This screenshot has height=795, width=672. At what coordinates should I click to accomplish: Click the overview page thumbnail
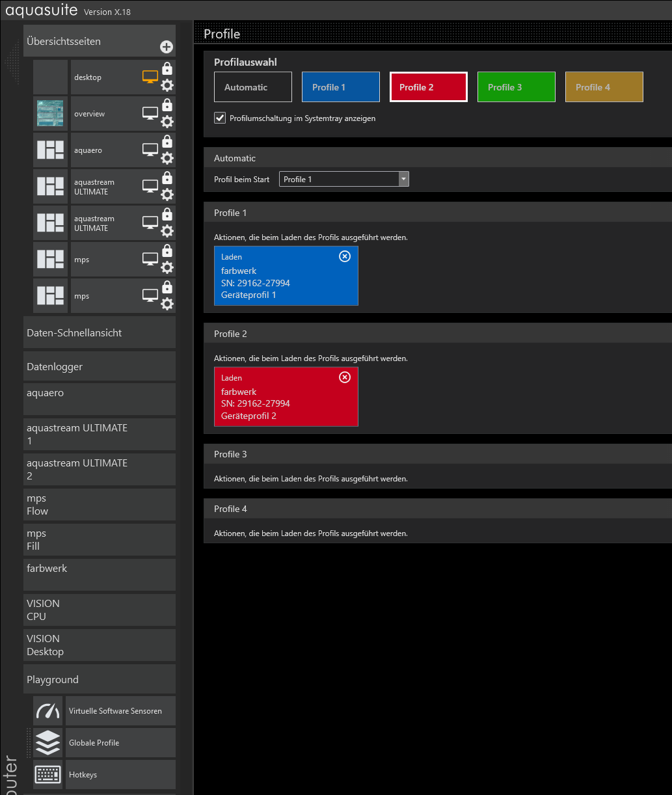click(x=51, y=114)
